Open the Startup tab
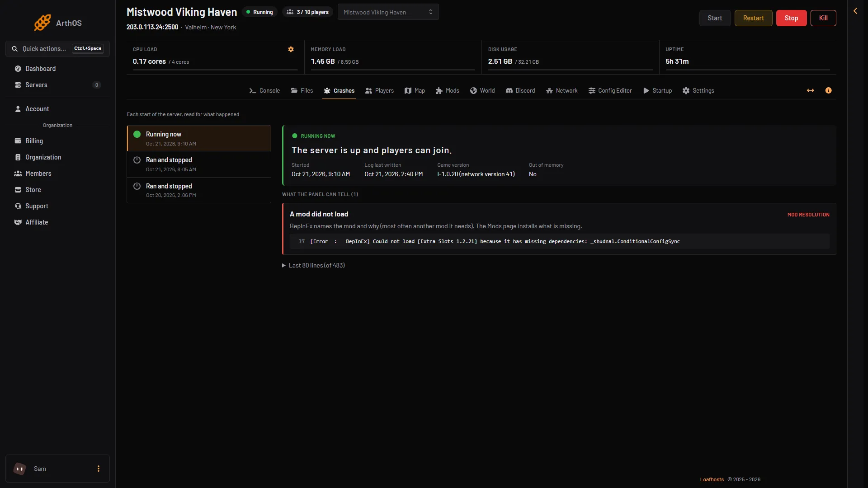The width and height of the screenshot is (868, 488). point(658,91)
